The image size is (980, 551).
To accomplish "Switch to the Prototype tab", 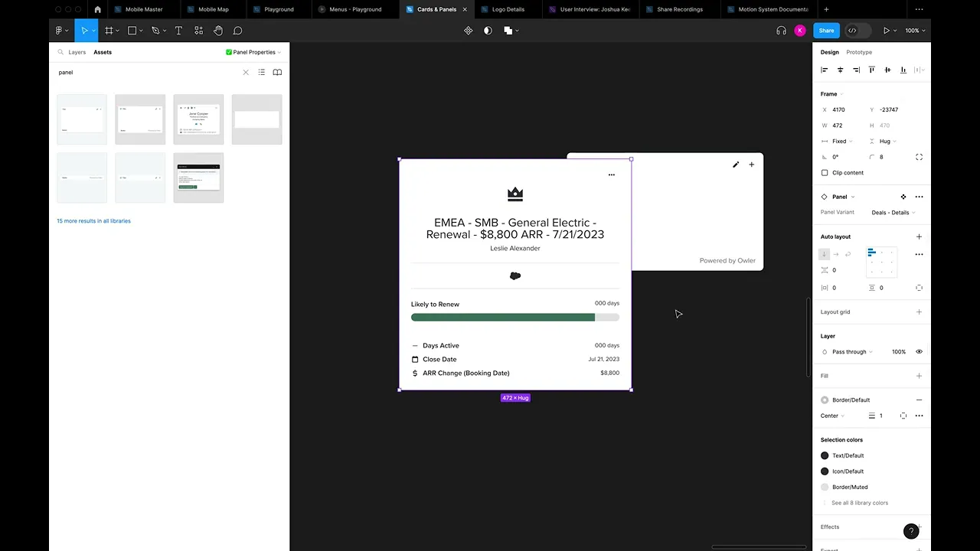I will point(859,52).
